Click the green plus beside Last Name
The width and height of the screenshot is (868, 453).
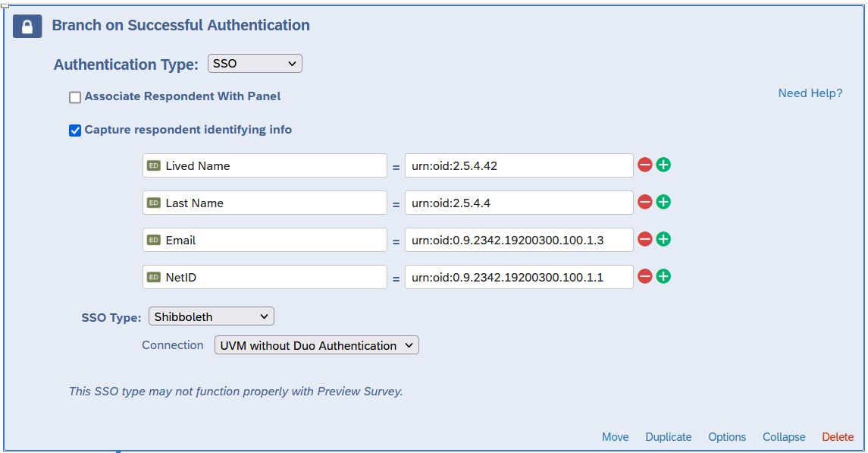pos(663,202)
